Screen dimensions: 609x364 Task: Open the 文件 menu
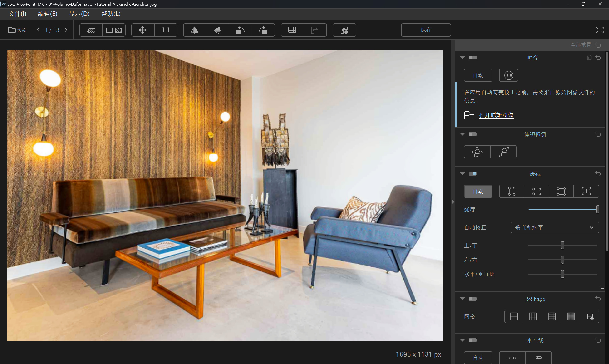click(17, 14)
